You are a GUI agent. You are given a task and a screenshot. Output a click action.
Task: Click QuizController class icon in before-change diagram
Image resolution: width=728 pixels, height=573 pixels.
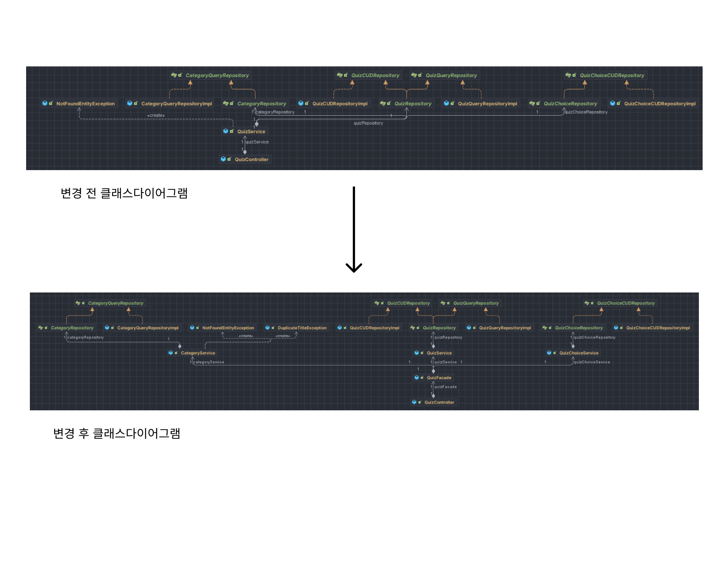[223, 159]
